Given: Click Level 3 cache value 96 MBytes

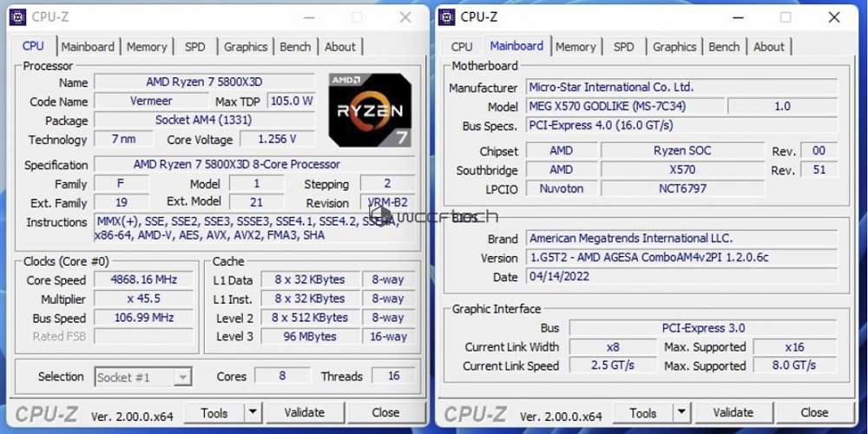Looking at the screenshot, I should 310,337.
